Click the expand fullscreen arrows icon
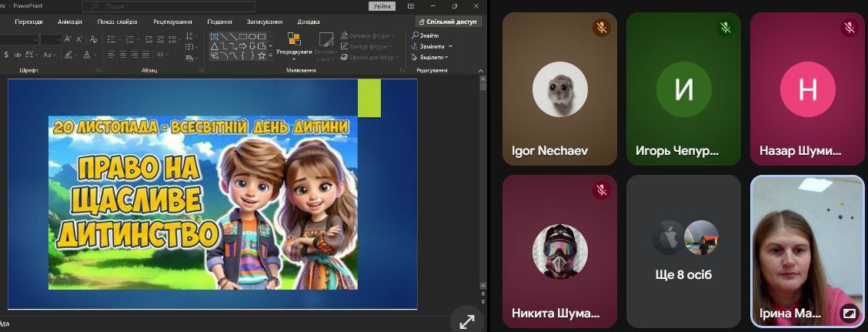This screenshot has height=332, width=868. coord(466,322)
